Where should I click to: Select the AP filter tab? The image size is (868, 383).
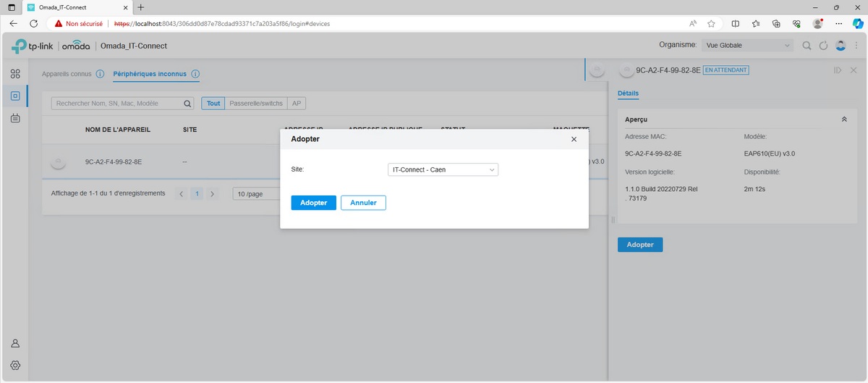tap(297, 104)
